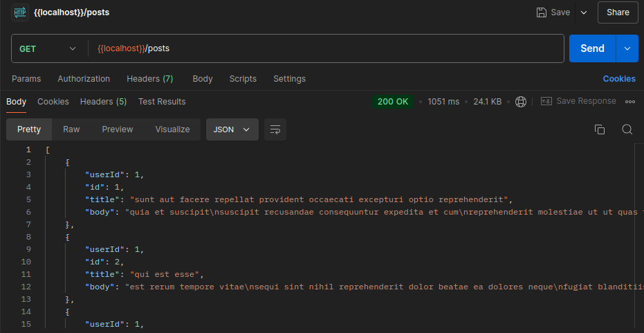Click the 200 OK status badge
Viewport: 644px width, 333px height.
pyautogui.click(x=393, y=102)
